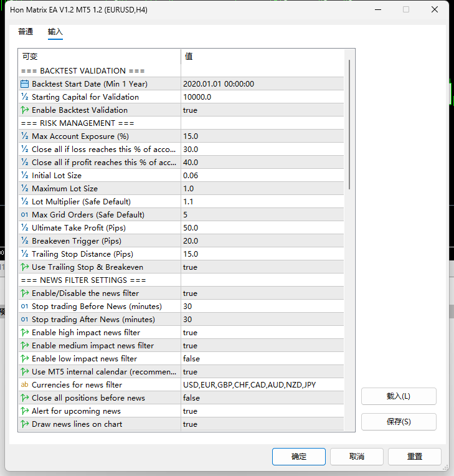Click the 1.0 Maximum Lot Size value
This screenshot has width=454, height=476.
pyautogui.click(x=189, y=188)
